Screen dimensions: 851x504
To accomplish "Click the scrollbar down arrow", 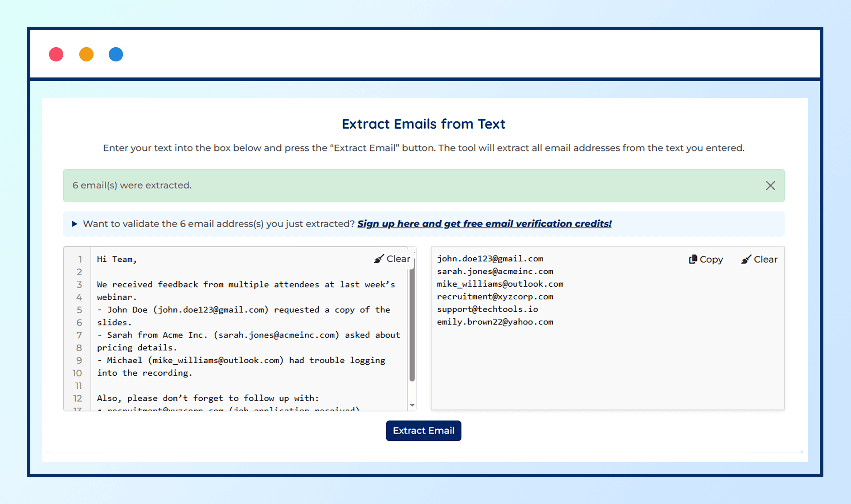I will (412, 405).
